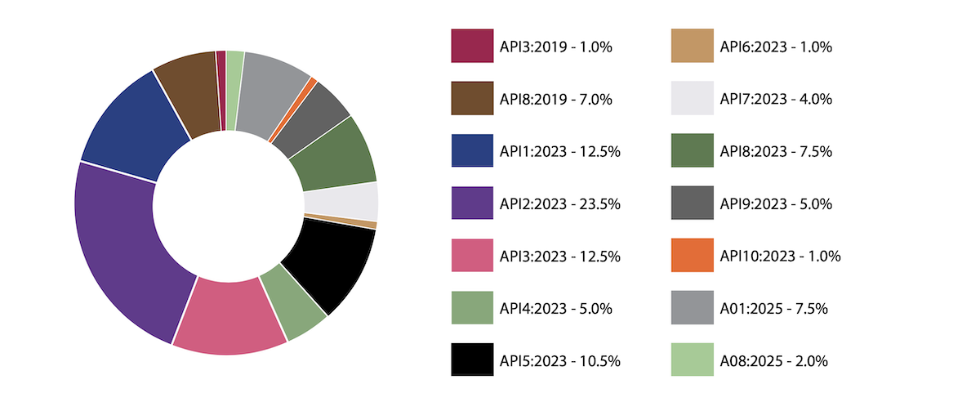This screenshot has height=402, width=980.
Task: Click the tan API6:2023 legend swatch
Action: point(692,46)
